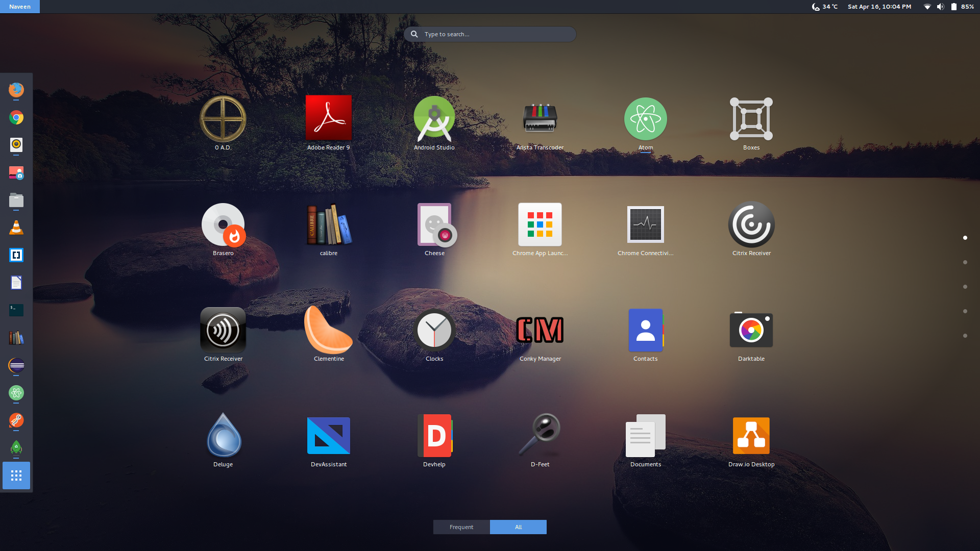Open Google Chrome from the dock
980x551 pixels.
click(16, 118)
